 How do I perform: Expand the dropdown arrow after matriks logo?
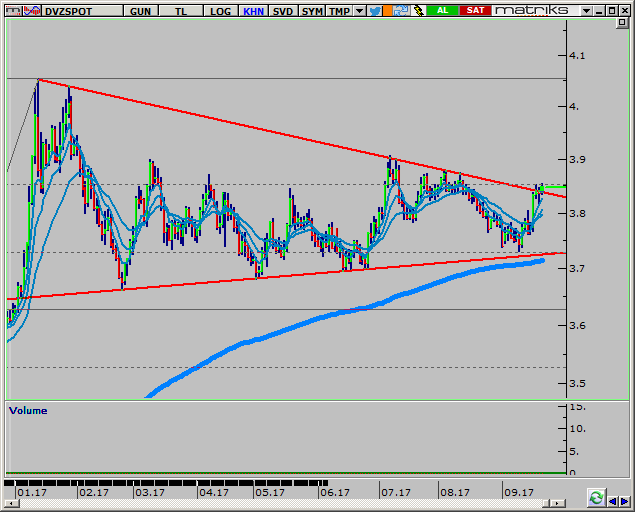pos(586,11)
